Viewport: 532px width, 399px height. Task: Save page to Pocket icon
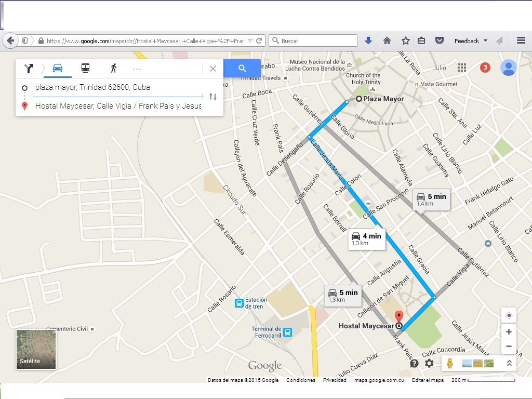(440, 41)
